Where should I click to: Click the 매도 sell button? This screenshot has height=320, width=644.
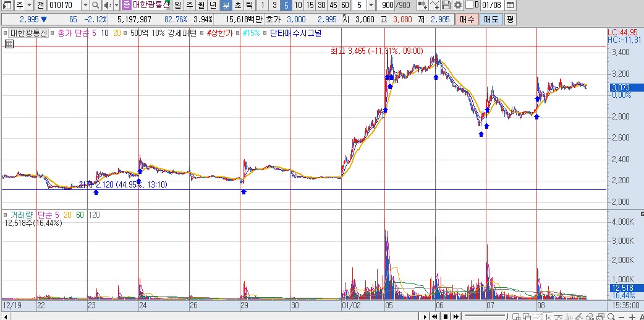(491, 19)
